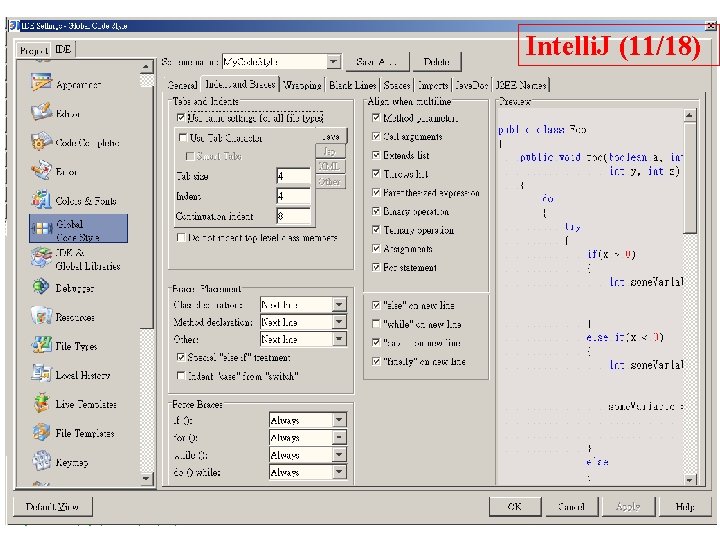Image resolution: width=720 pixels, height=540 pixels.
Task: Open the Code Completion settings icon
Action: 41,141
